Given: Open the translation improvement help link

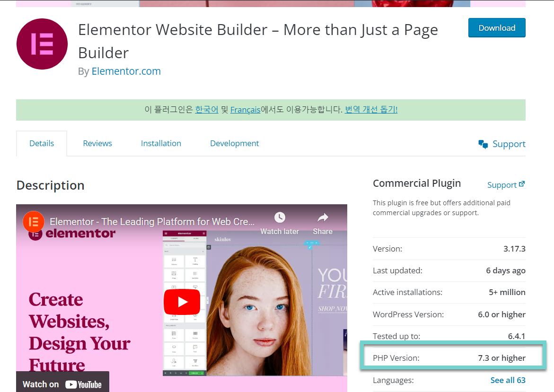Looking at the screenshot, I should 371,109.
